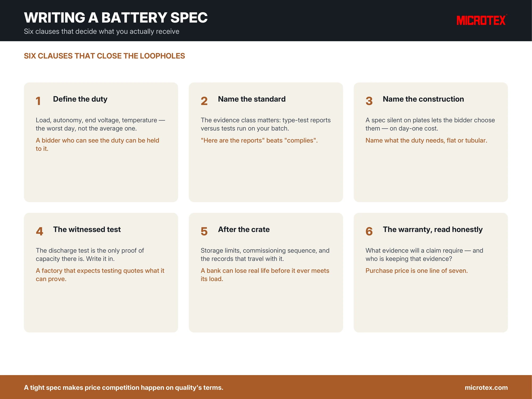Click the 'Here are the reports' quote text
The width and height of the screenshot is (532, 399).
point(259,140)
